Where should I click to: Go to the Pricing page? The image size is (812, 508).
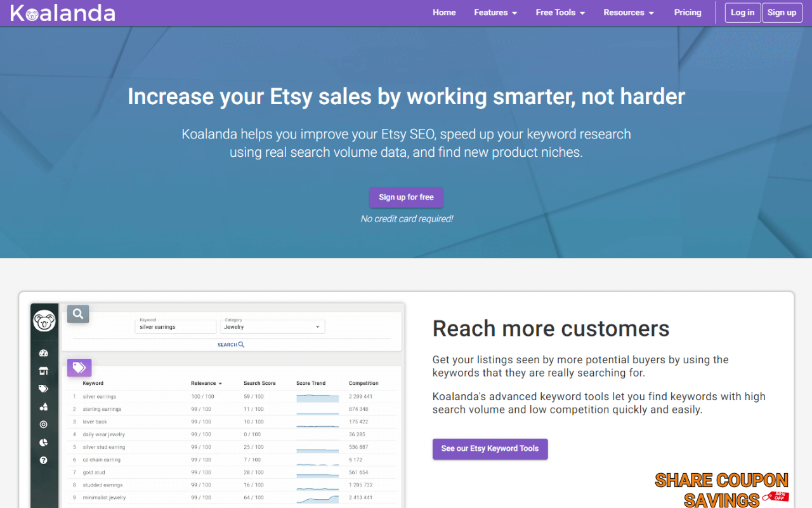click(688, 13)
